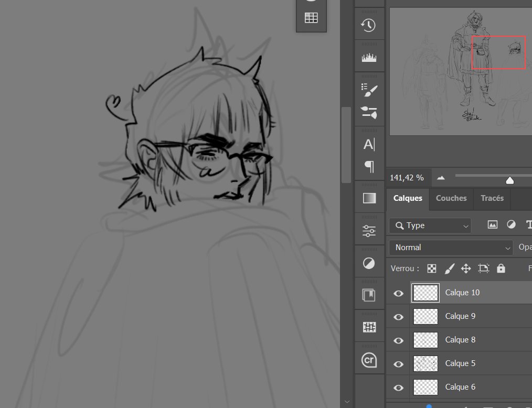Viewport: 532px width, 408px height.
Task: Select Calque 10 layer thumbnail
Action: click(425, 293)
